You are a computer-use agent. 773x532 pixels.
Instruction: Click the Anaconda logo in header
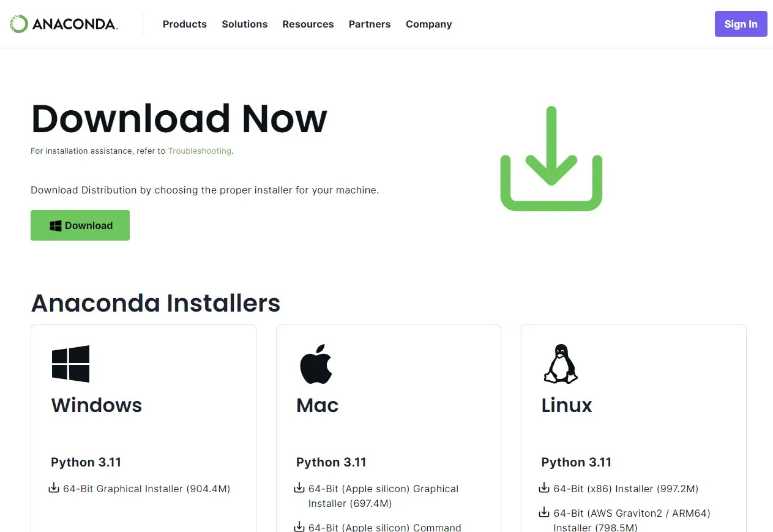coord(64,24)
